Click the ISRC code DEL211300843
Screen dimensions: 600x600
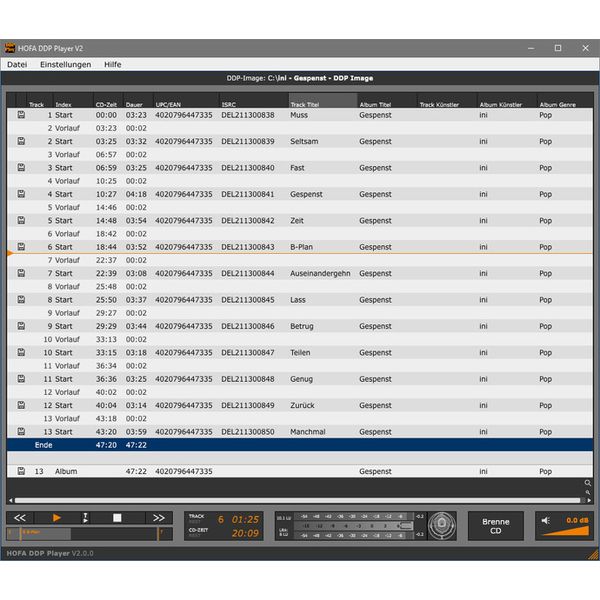click(x=248, y=247)
